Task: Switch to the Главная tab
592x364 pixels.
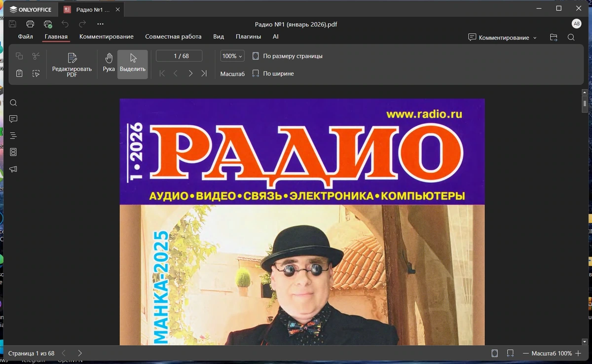Action: click(56, 36)
